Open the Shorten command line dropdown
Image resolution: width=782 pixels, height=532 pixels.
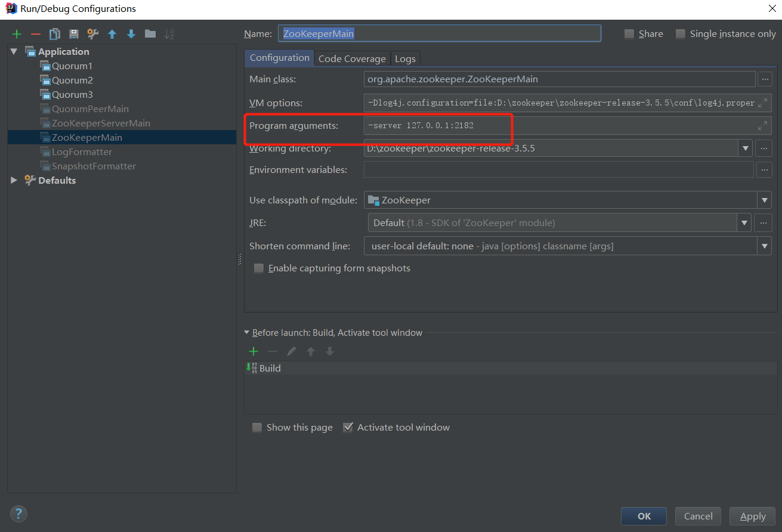pyautogui.click(x=764, y=246)
